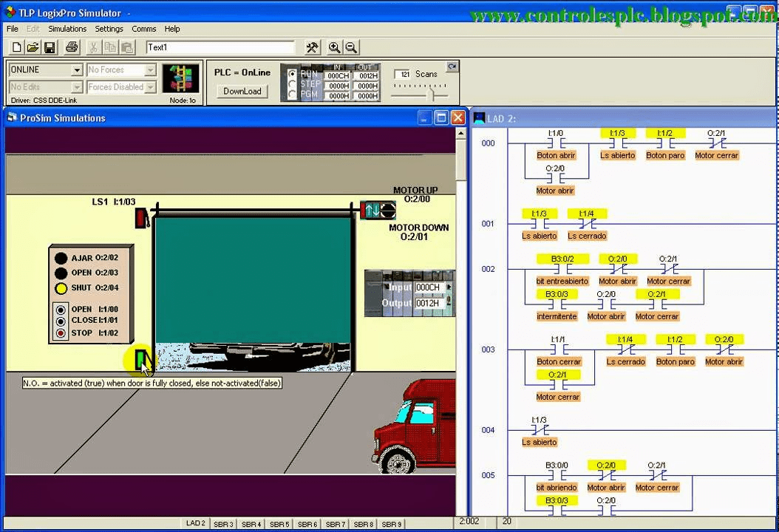Click the ProSim Simulations title icon
Image resolution: width=779 pixels, height=532 pixels.
point(13,117)
